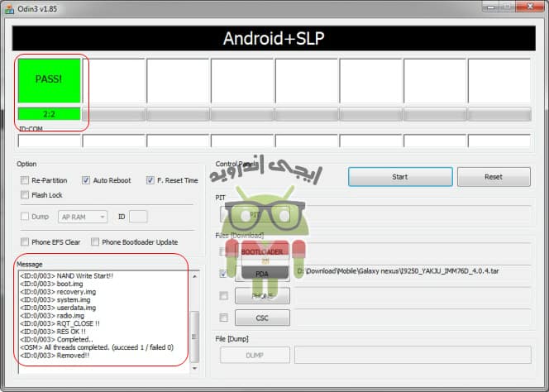Click the DUMP button
Screen dimensions: 549x392
255,356
